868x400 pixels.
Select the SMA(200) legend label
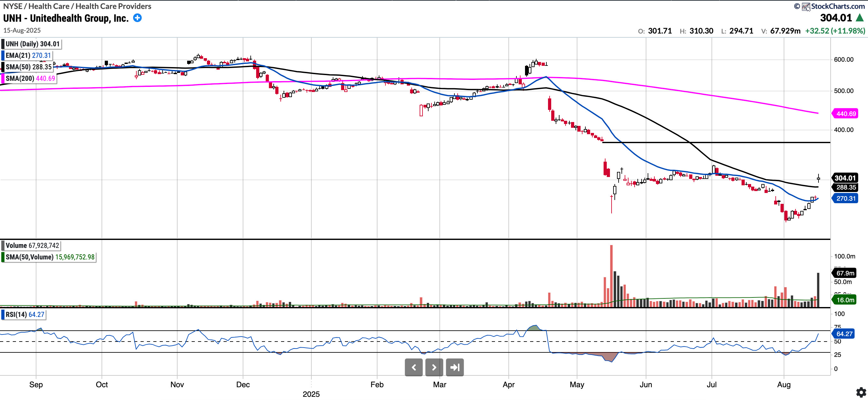(30, 78)
